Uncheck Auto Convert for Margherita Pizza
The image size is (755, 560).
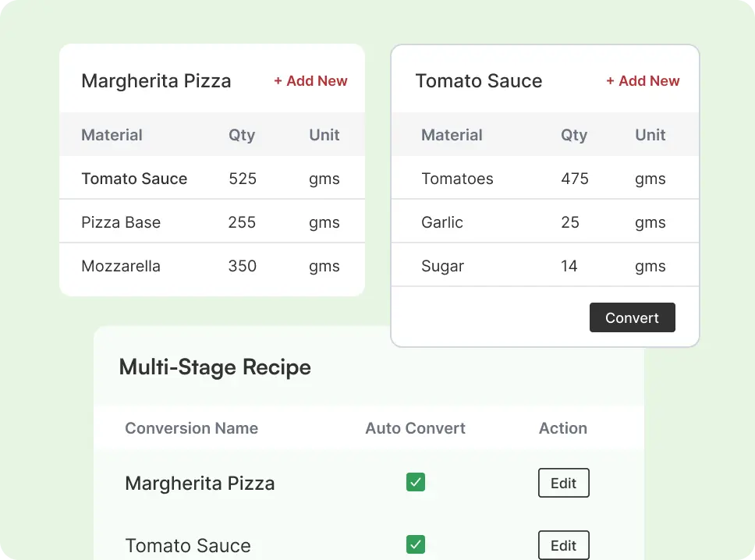pos(416,482)
